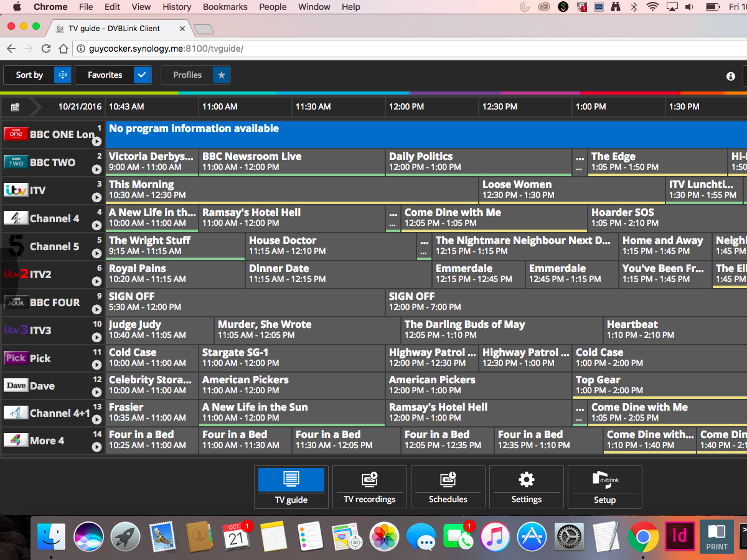Play the Pick channel
This screenshot has width=747, height=560.
[96, 365]
